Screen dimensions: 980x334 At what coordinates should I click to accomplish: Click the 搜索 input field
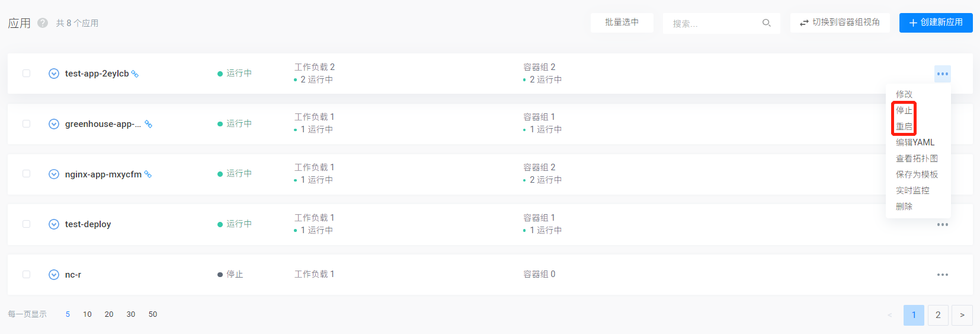(714, 23)
